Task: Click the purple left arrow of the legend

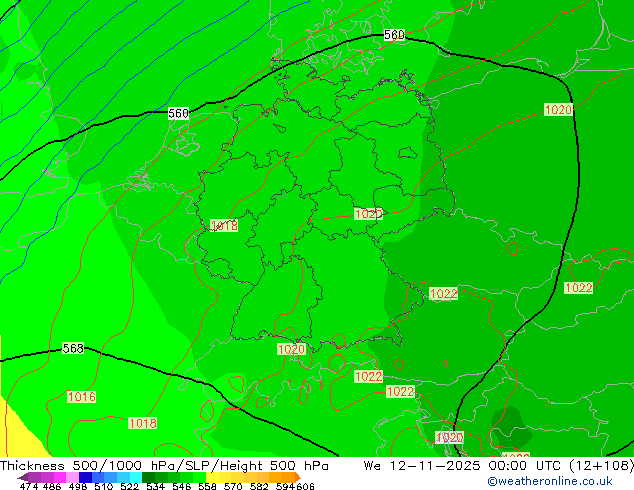Action: click(x=22, y=477)
